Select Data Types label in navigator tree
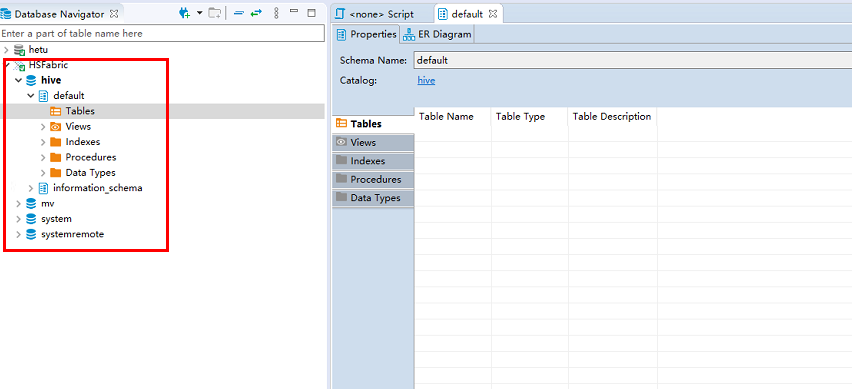This screenshot has width=852, height=389. tap(90, 173)
